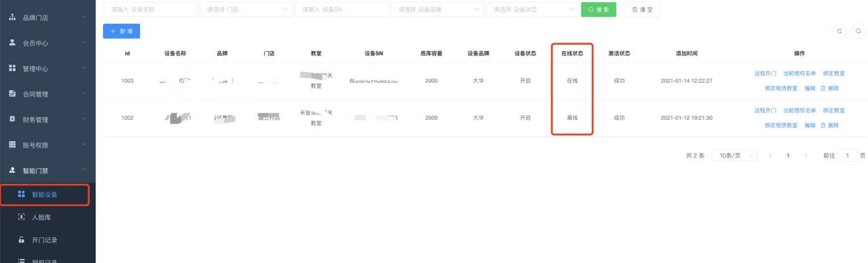The image size is (868, 263).
Task: Click the 品牌门店 sidebar icon
Action: [x=12, y=17]
